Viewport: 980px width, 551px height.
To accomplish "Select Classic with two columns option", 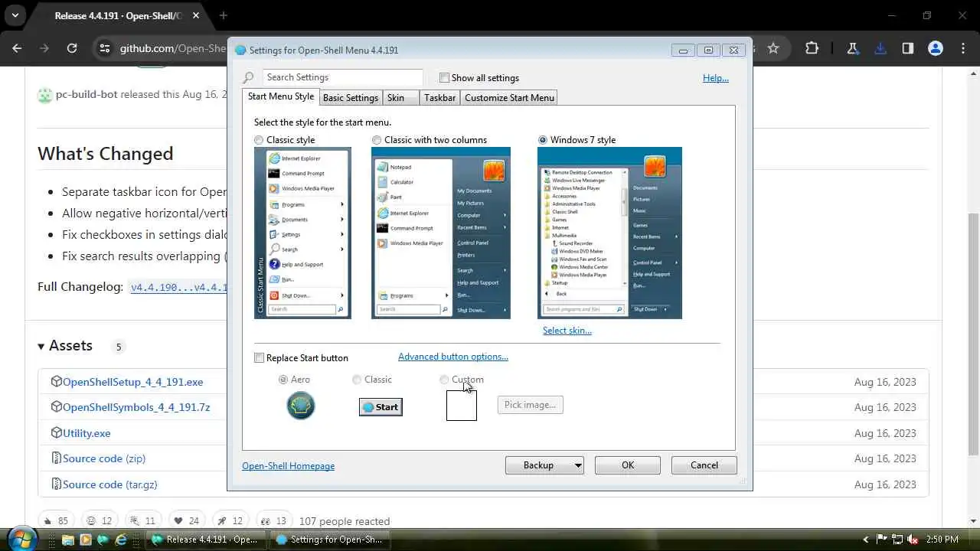I will point(377,140).
